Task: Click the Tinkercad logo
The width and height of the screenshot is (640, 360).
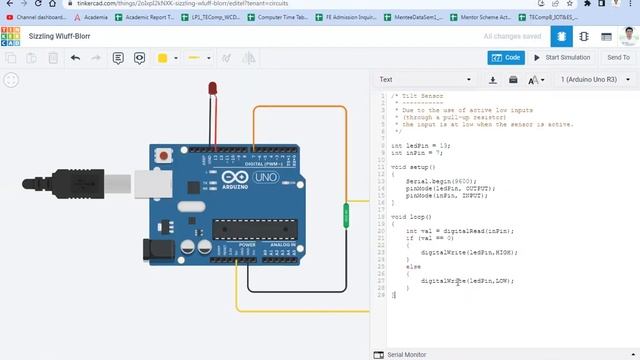Action: [x=11, y=36]
